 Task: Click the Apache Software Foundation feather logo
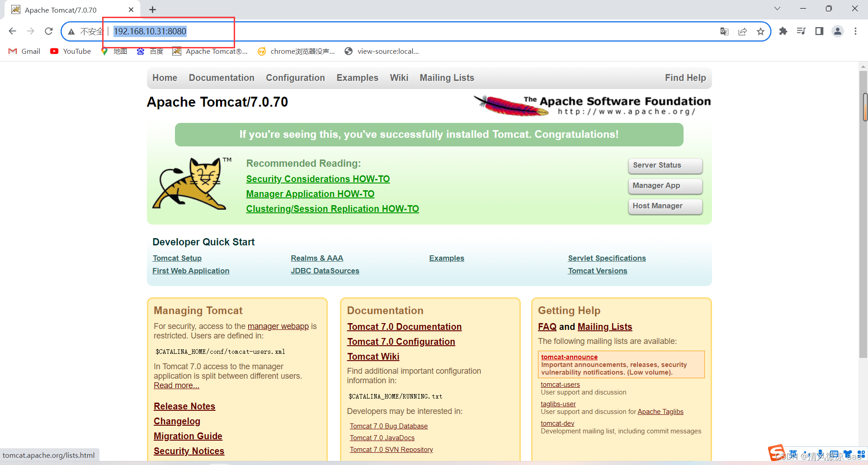pyautogui.click(x=592, y=106)
